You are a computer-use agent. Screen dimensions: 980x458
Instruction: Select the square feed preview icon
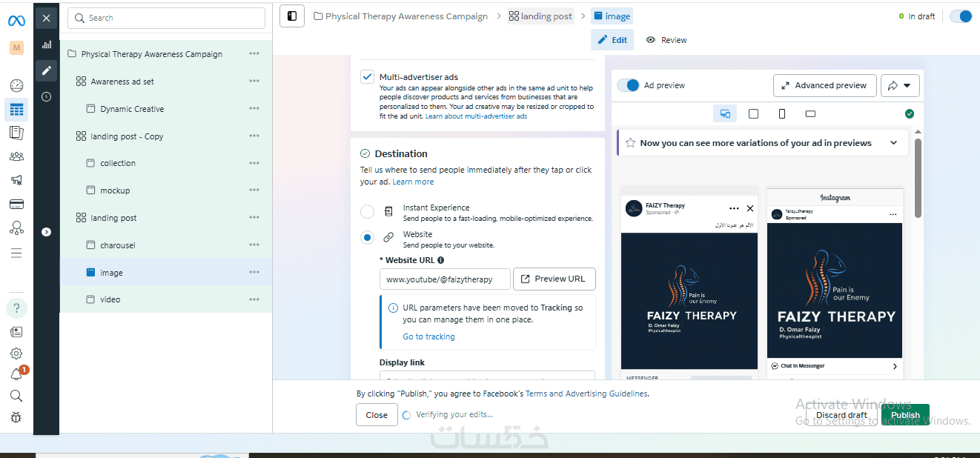tap(753, 113)
